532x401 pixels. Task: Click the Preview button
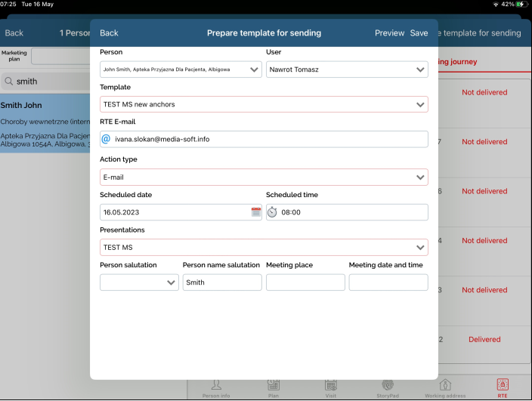pos(389,33)
